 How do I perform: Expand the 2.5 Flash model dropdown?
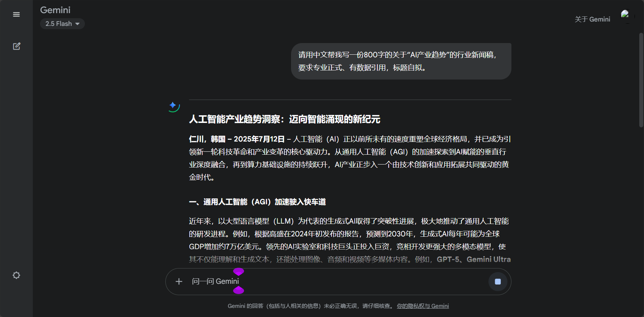62,24
